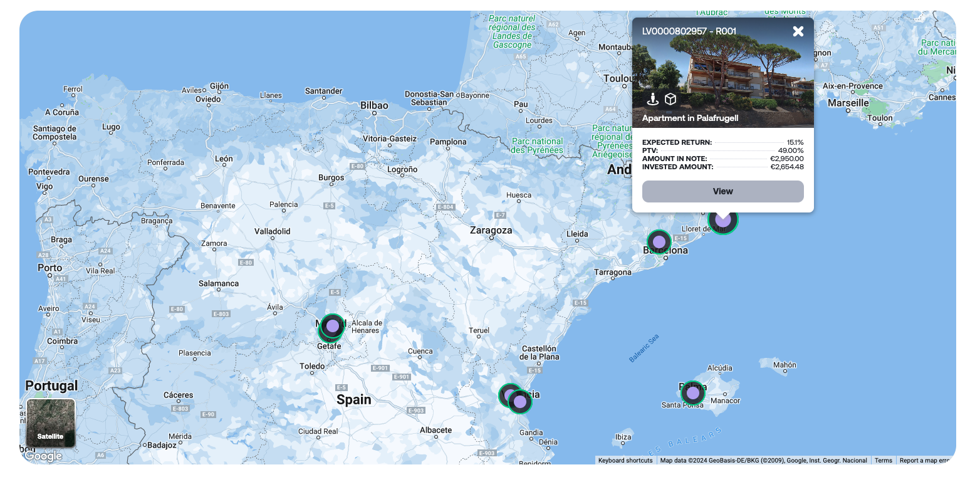Click the Invested Amount €2,654.48 value

pyautogui.click(x=787, y=167)
